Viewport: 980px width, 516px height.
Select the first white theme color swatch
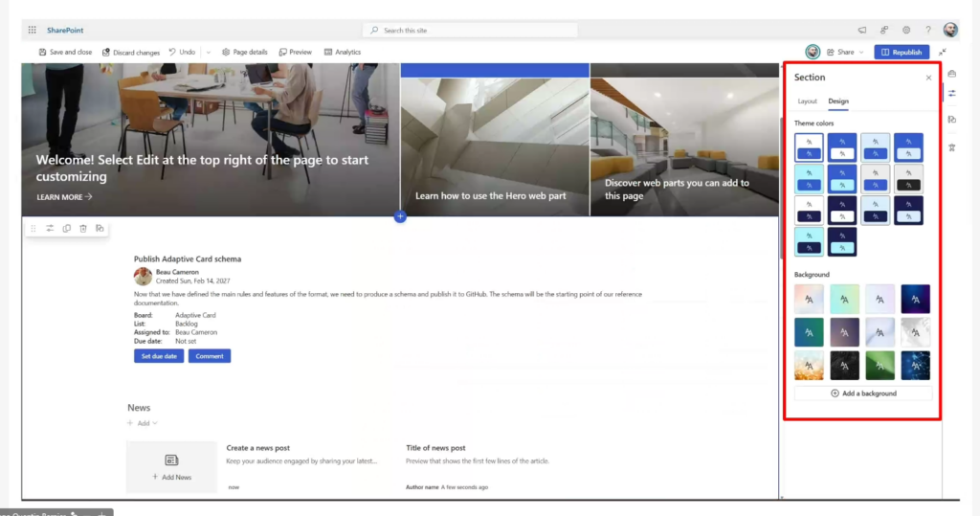809,147
